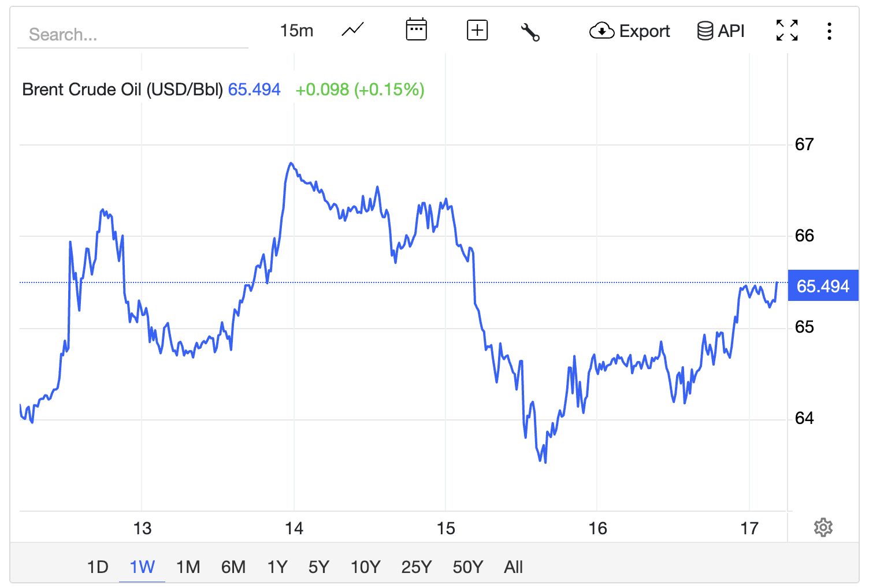
Task: Add comparison with plus box icon
Action: coord(477,30)
